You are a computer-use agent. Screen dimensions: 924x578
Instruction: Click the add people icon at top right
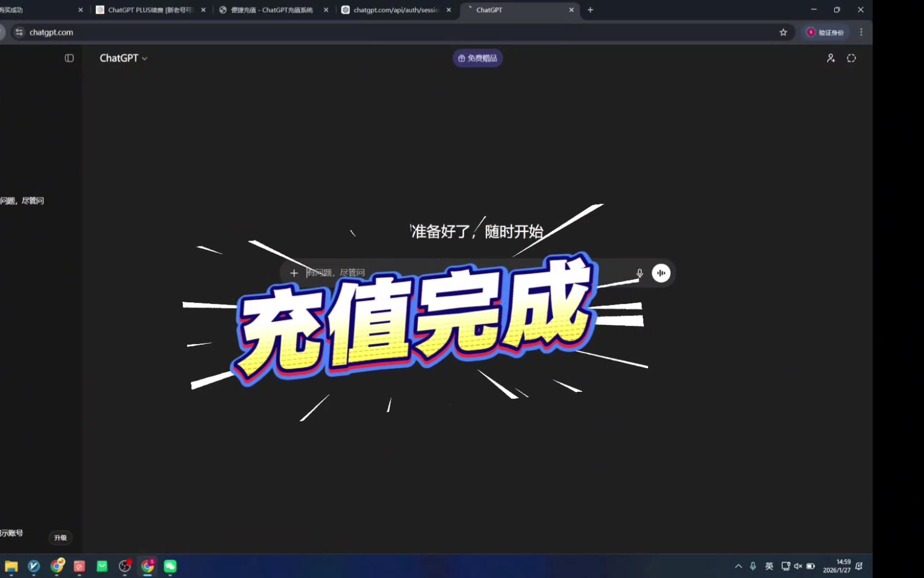830,58
